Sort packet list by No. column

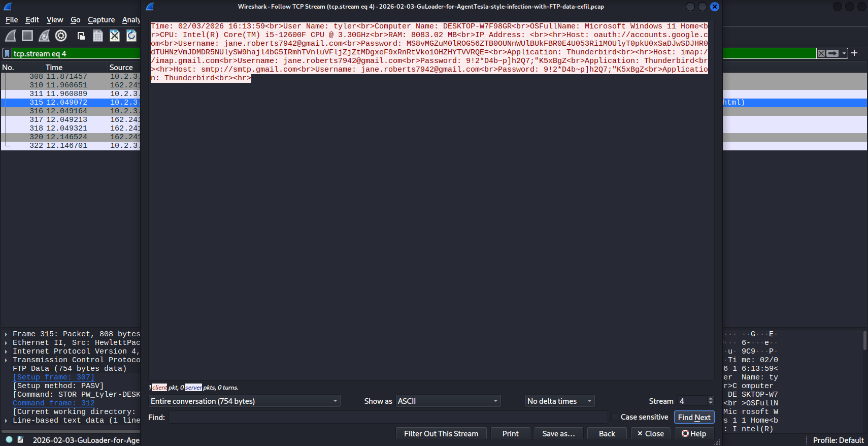pyautogui.click(x=22, y=68)
